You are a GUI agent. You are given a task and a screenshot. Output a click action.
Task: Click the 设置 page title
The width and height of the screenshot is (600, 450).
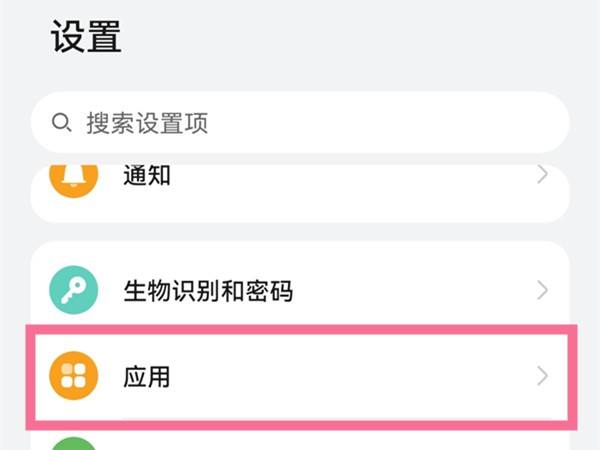coord(85,37)
